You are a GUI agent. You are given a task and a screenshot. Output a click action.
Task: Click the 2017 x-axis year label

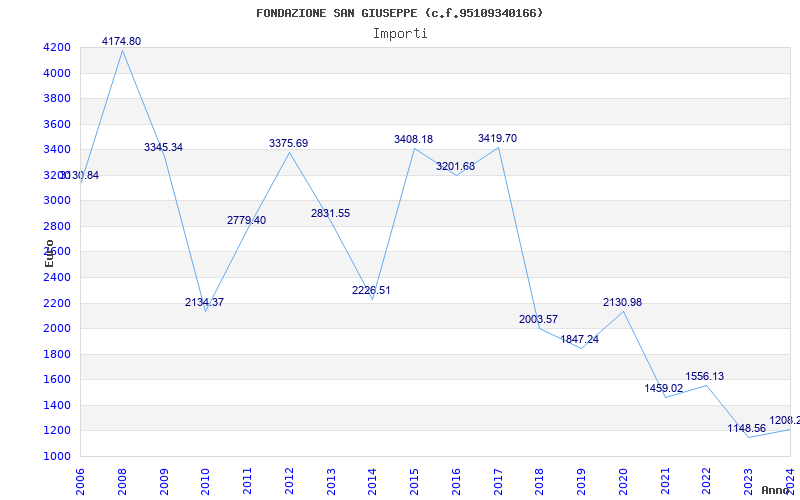click(498, 481)
